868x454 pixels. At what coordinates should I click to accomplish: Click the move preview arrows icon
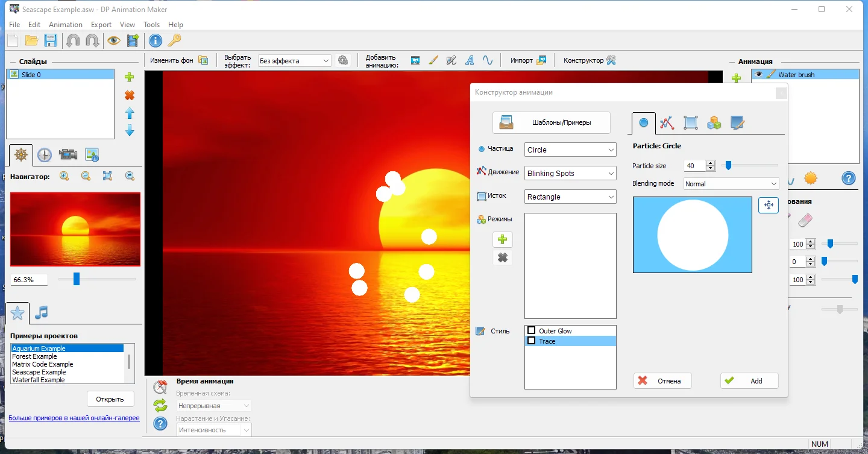[x=769, y=205]
